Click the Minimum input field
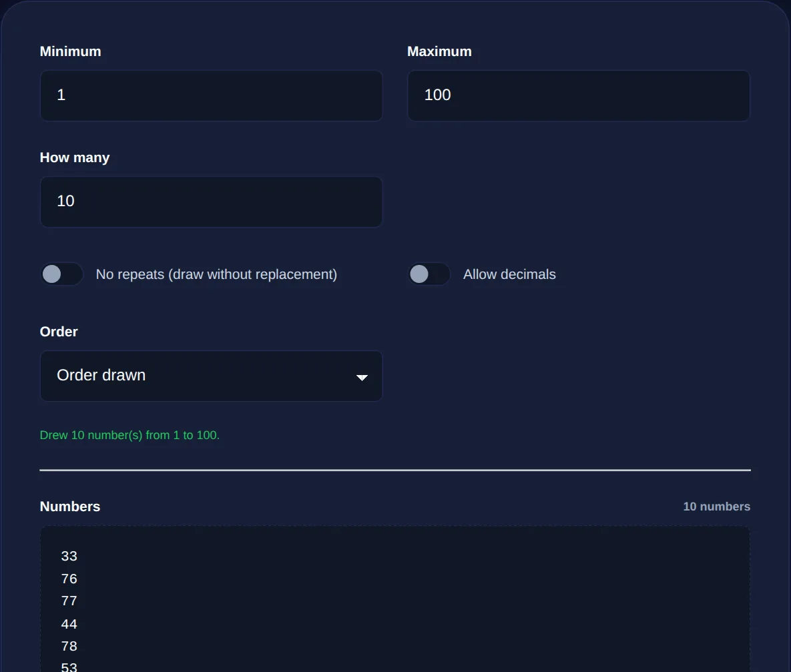This screenshot has width=791, height=672. click(211, 95)
